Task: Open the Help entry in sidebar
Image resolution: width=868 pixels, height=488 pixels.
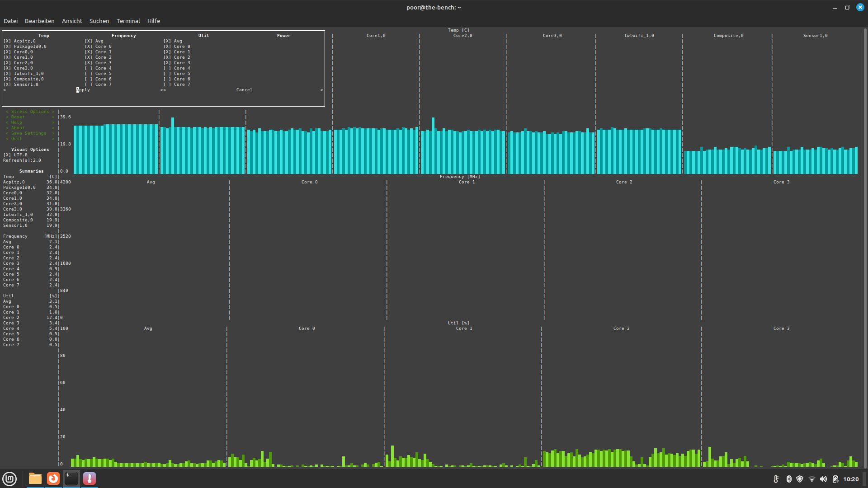Action: [17, 122]
